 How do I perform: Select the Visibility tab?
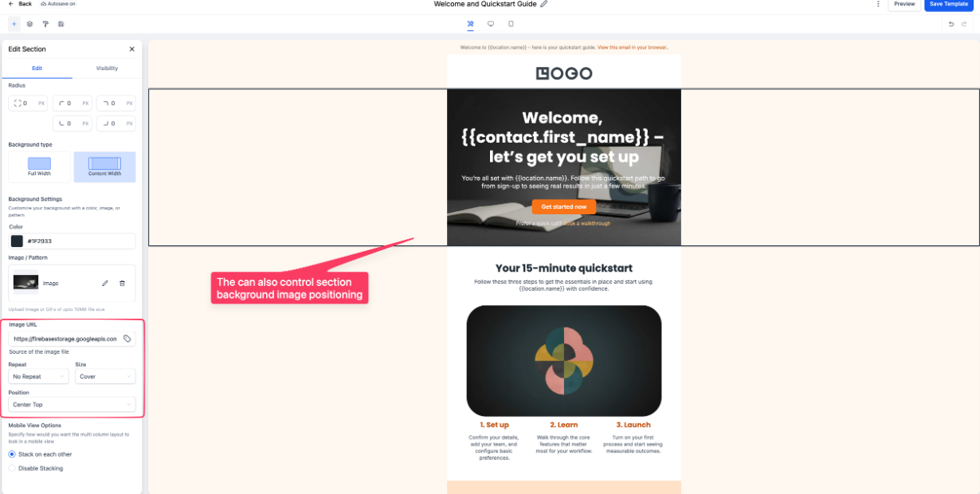pyautogui.click(x=107, y=69)
